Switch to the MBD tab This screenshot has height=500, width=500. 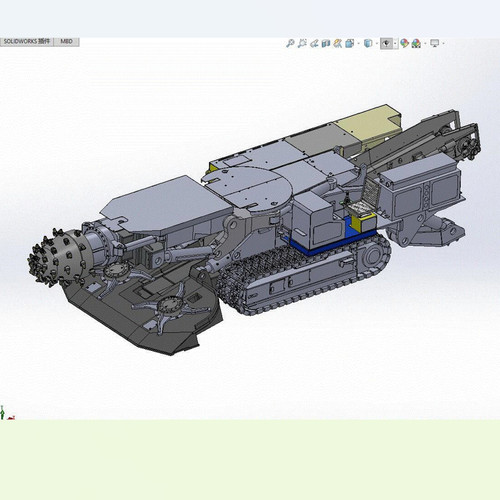coord(66,42)
